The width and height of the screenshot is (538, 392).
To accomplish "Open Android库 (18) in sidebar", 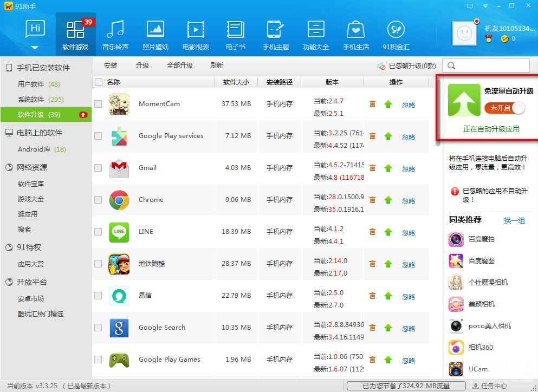I will click(42, 149).
